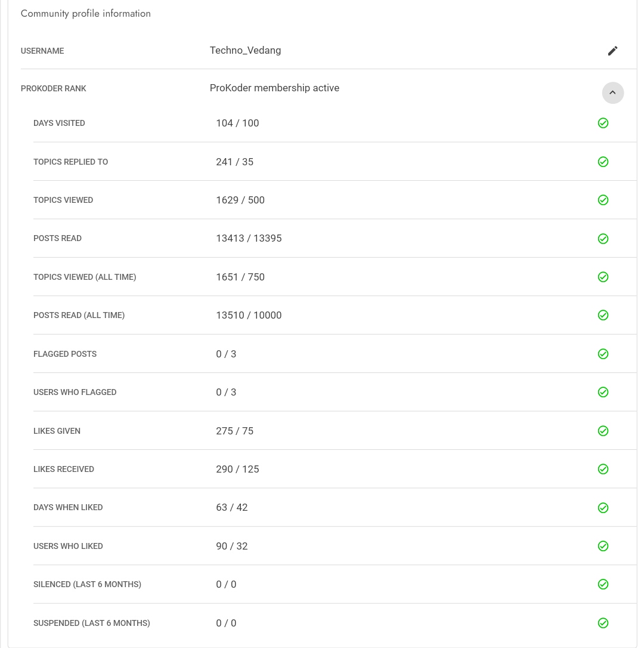The image size is (644, 648).
Task: Click the green check for Users Who Flagged
Action: [603, 392]
